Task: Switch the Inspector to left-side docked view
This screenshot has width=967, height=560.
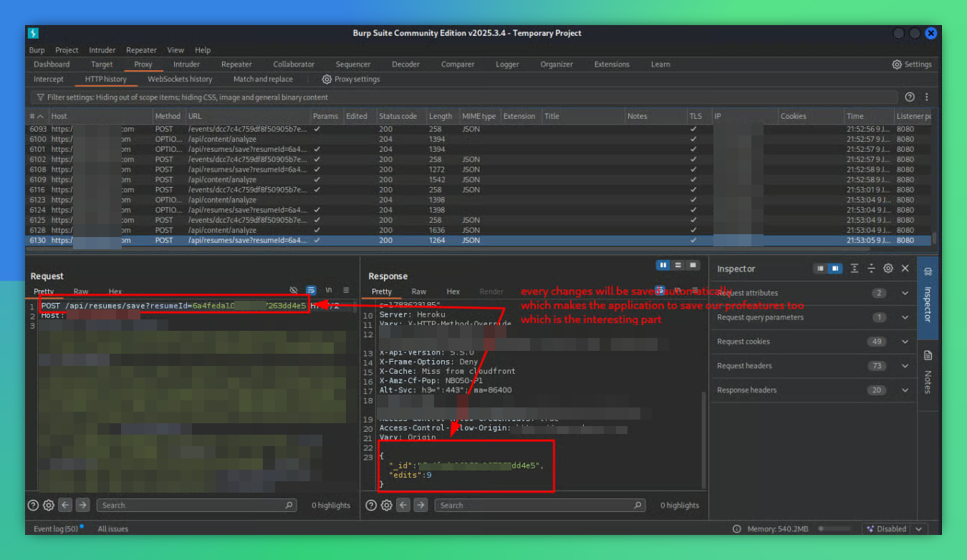Action: (821, 269)
